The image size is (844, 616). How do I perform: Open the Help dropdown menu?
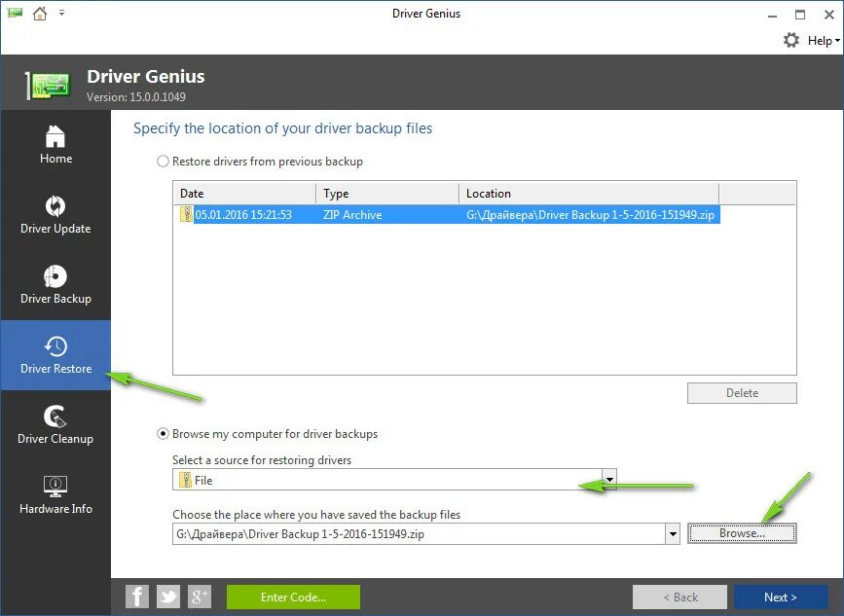point(823,40)
